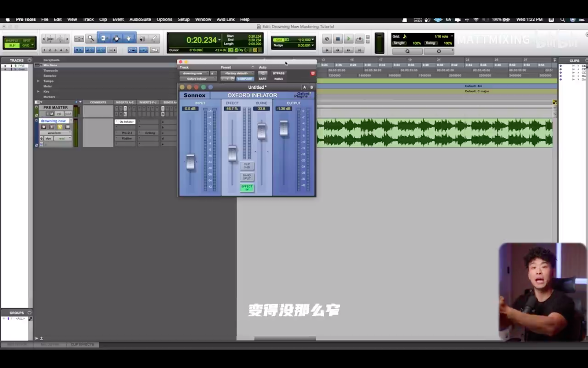Click Return to Zero transport button
The width and height of the screenshot is (588, 368).
point(327,50)
